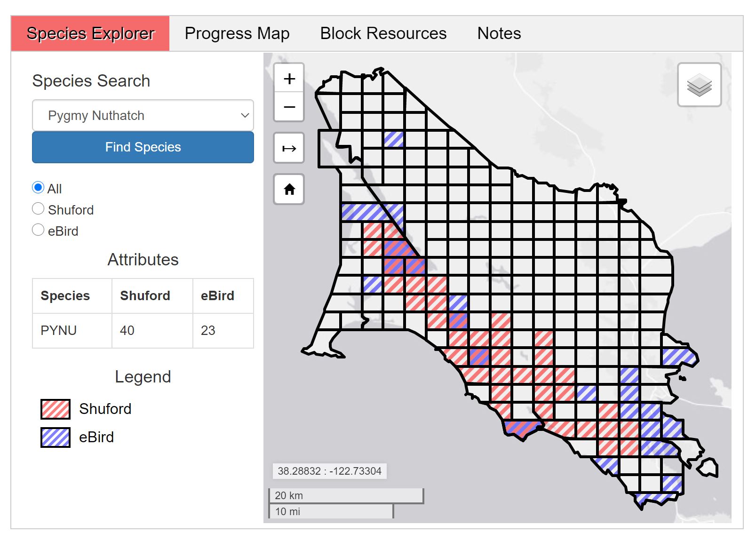Select the Shuford radio button
Image resolution: width=756 pixels, height=541 pixels.
[x=38, y=209]
